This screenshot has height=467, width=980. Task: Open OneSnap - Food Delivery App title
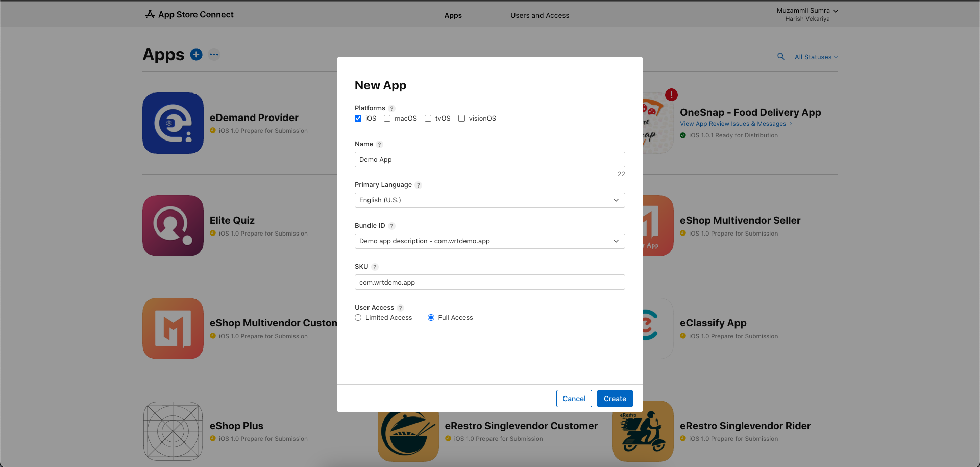point(750,112)
